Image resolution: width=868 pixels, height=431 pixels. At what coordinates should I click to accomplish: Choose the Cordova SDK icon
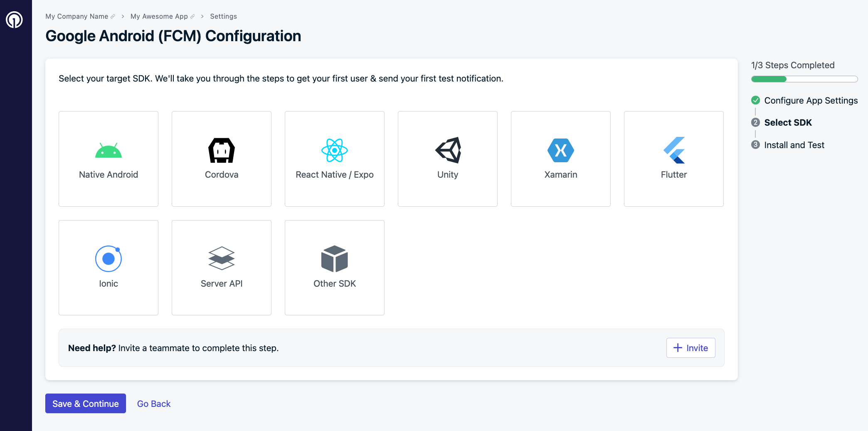pos(222,151)
